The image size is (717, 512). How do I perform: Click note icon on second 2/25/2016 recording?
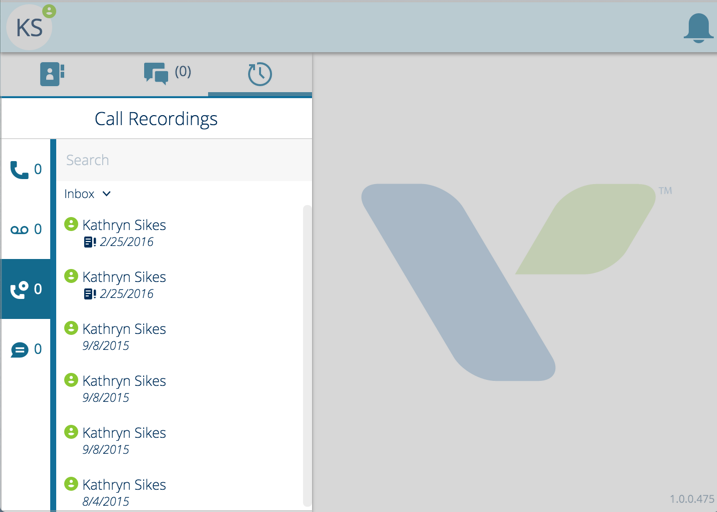click(90, 294)
